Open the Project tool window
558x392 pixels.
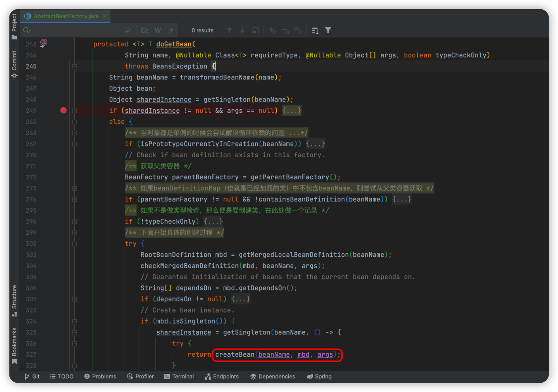pyautogui.click(x=14, y=26)
